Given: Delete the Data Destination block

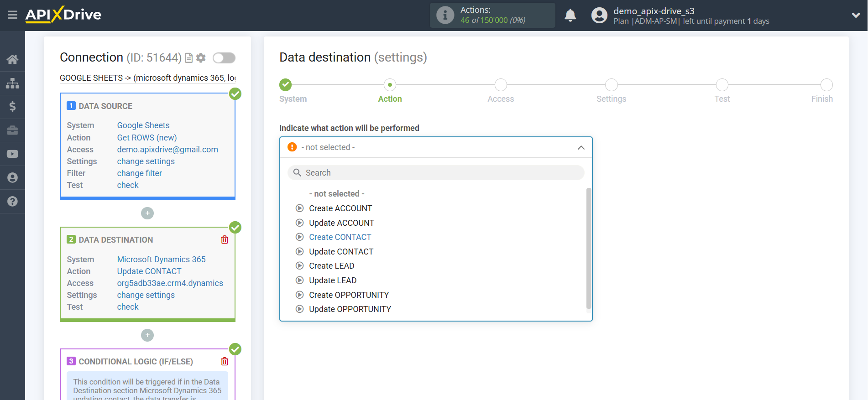Looking at the screenshot, I should point(225,239).
